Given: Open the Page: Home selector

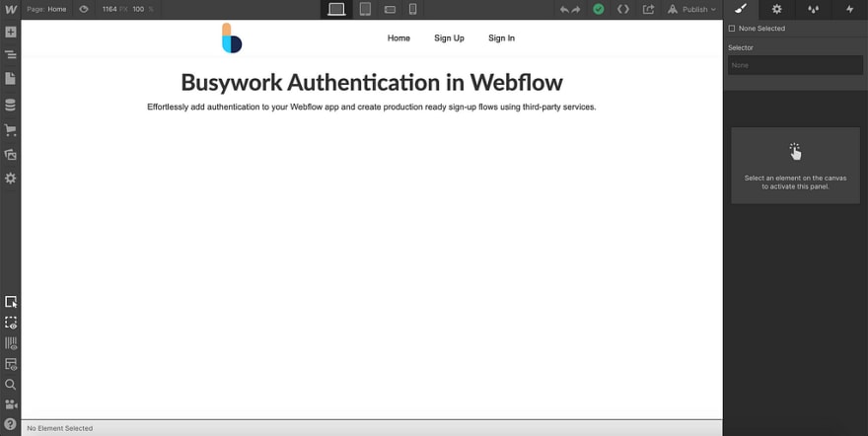Looking at the screenshot, I should coord(46,10).
